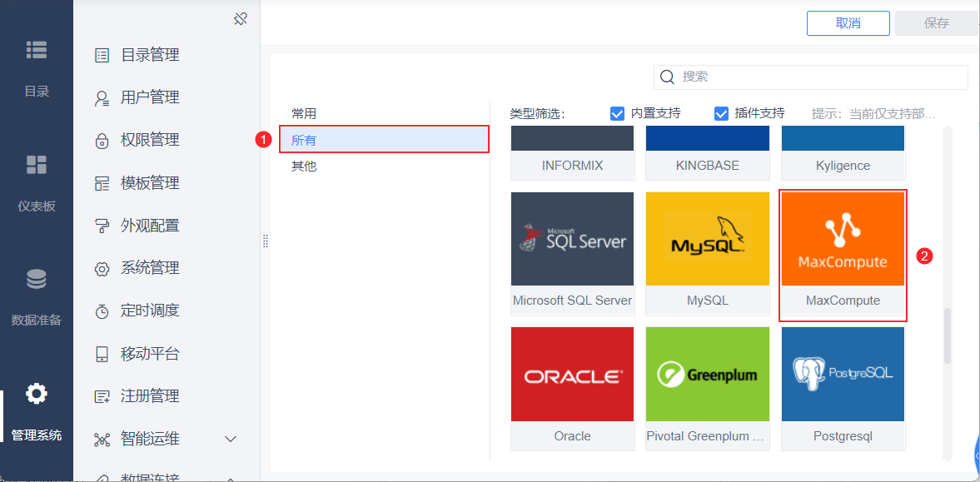This screenshot has width=980, height=482.
Task: Switch to the 所有 category
Action: pos(384,139)
